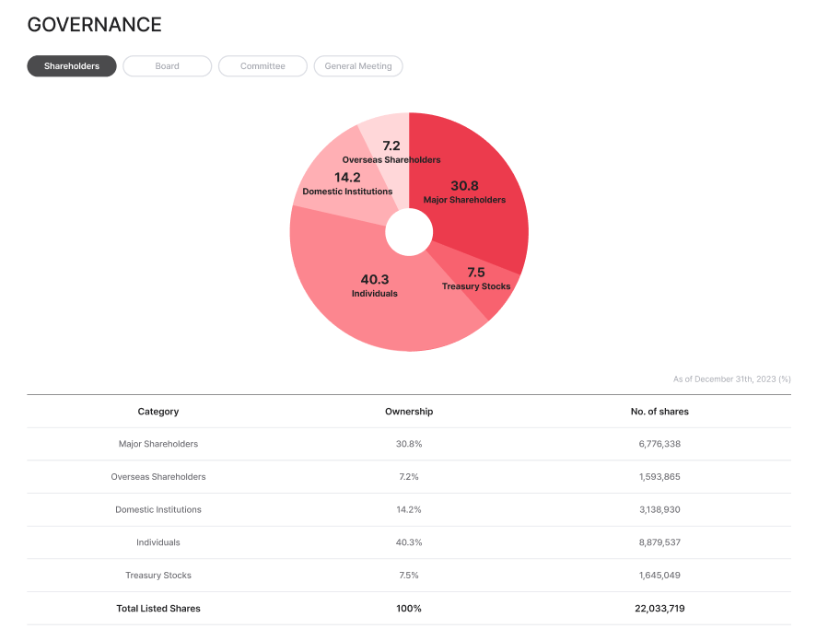Click the Overseas Shareholders table row label

point(158,477)
